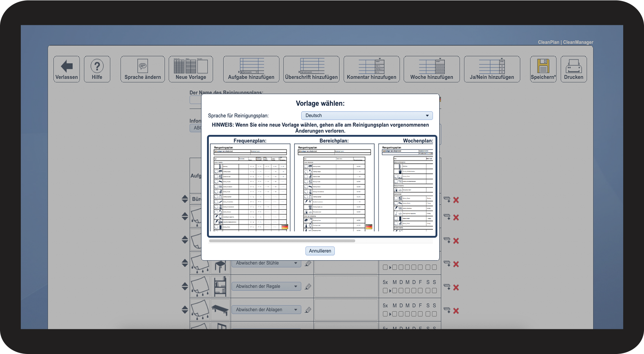Choose the Bereichplan template thumbnail
This screenshot has width=644, height=354.
pyautogui.click(x=334, y=187)
